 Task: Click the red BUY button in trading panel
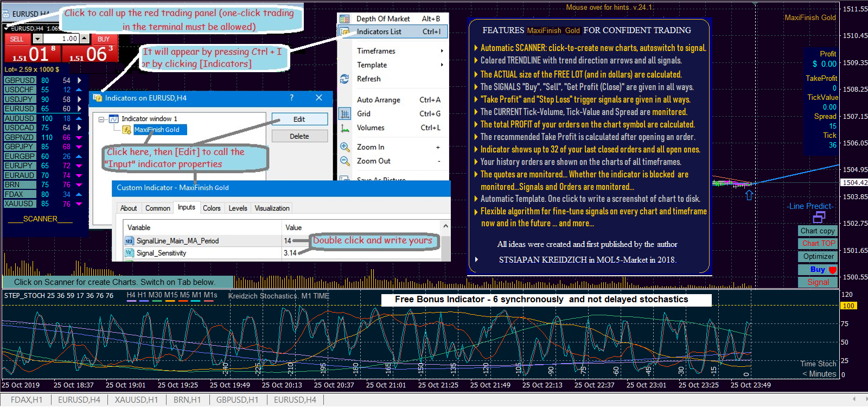coord(103,39)
